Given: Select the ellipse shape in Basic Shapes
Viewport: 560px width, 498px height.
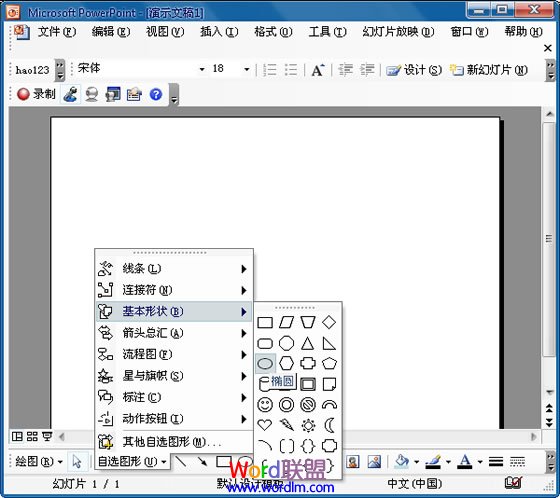Looking at the screenshot, I should 265,364.
